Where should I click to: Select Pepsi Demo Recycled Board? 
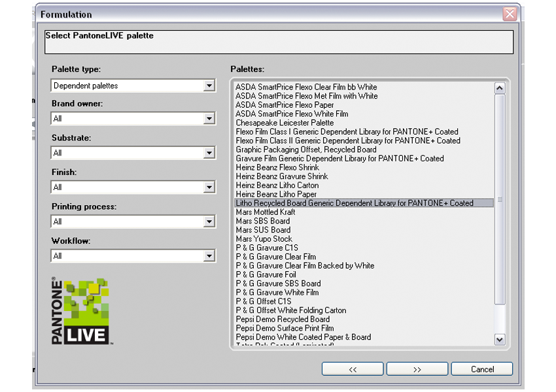click(283, 319)
